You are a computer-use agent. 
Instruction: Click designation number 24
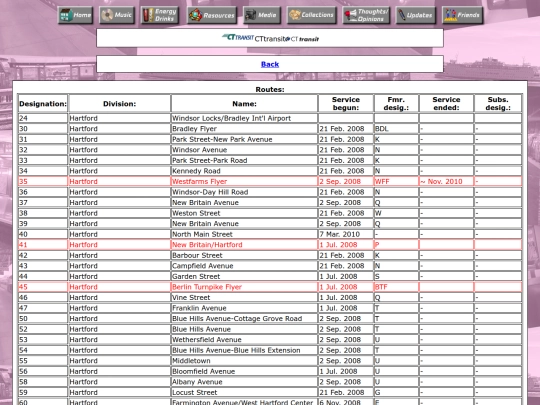click(23, 118)
